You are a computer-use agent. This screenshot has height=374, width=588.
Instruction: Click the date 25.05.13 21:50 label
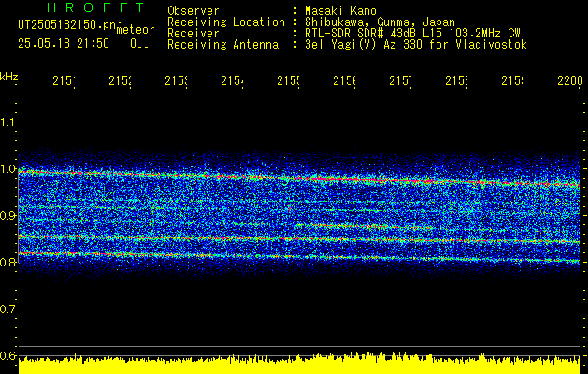point(64,44)
